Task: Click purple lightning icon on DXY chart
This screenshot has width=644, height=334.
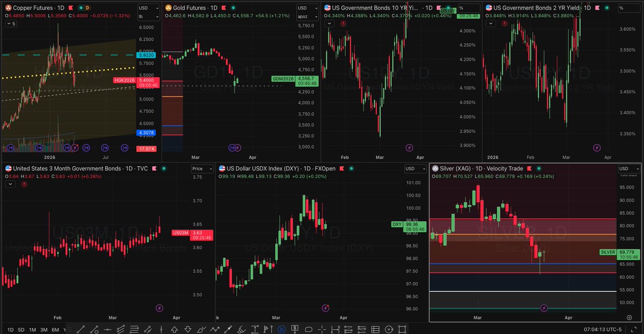Action: (x=326, y=308)
